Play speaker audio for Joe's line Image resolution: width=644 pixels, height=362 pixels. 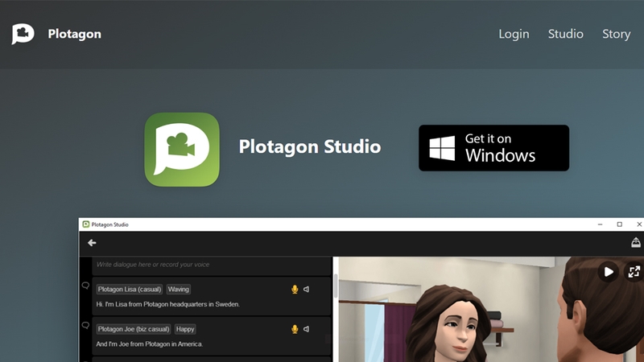[x=307, y=329]
